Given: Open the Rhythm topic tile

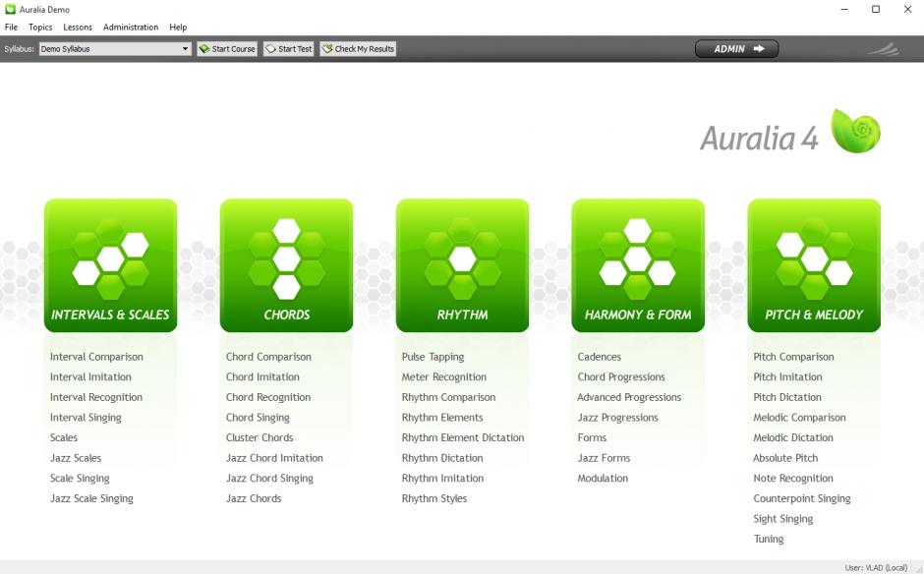Looking at the screenshot, I should 462,265.
